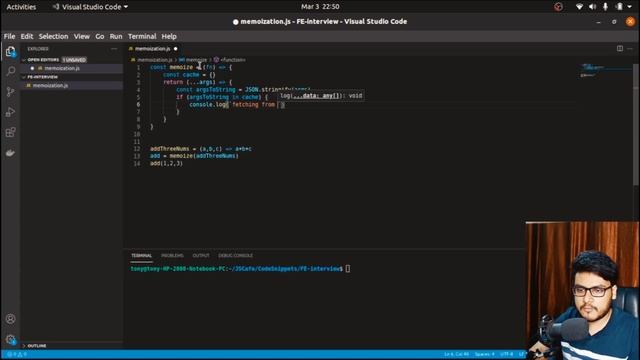The image size is (640, 360).
Task: Click memoization.js in the breadcrumb
Action: pyautogui.click(x=155, y=60)
